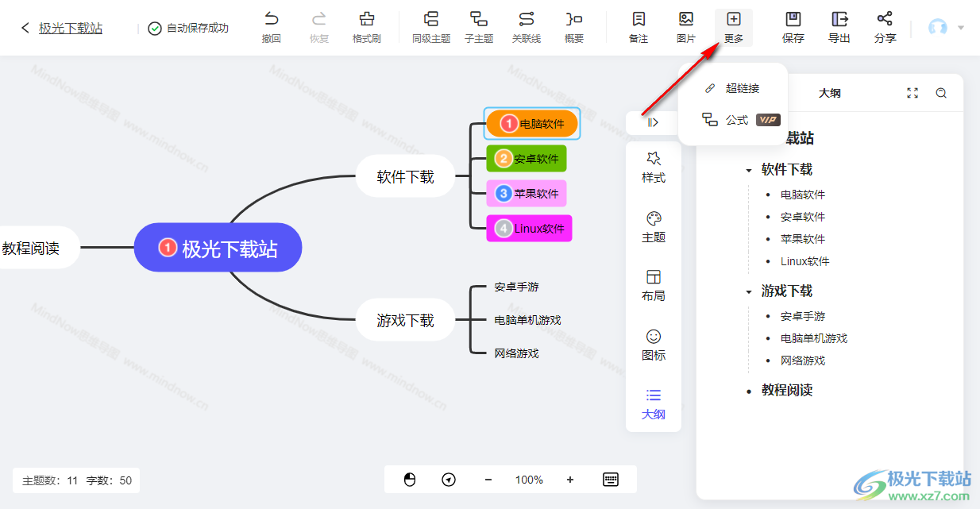Zoom out with the minus button
The height and width of the screenshot is (509, 980).
tap(488, 480)
